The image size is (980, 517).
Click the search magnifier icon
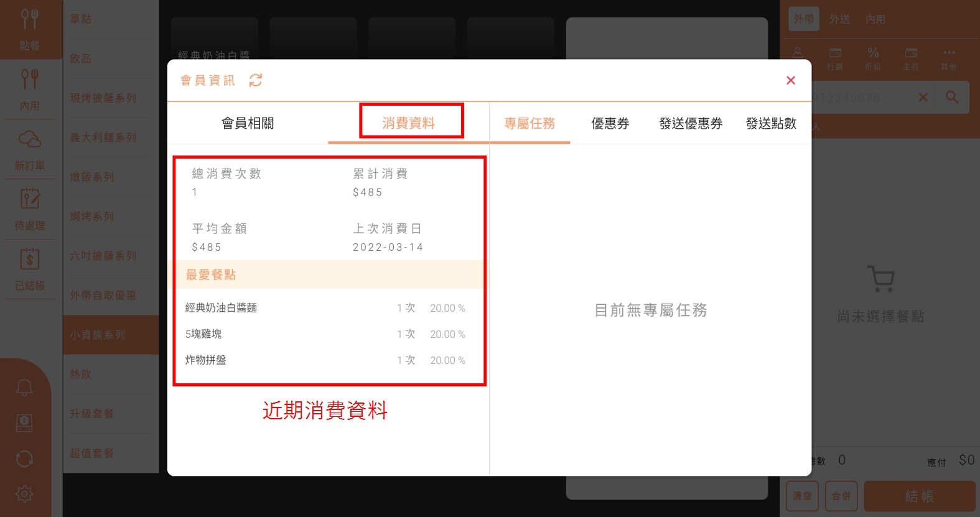click(951, 97)
